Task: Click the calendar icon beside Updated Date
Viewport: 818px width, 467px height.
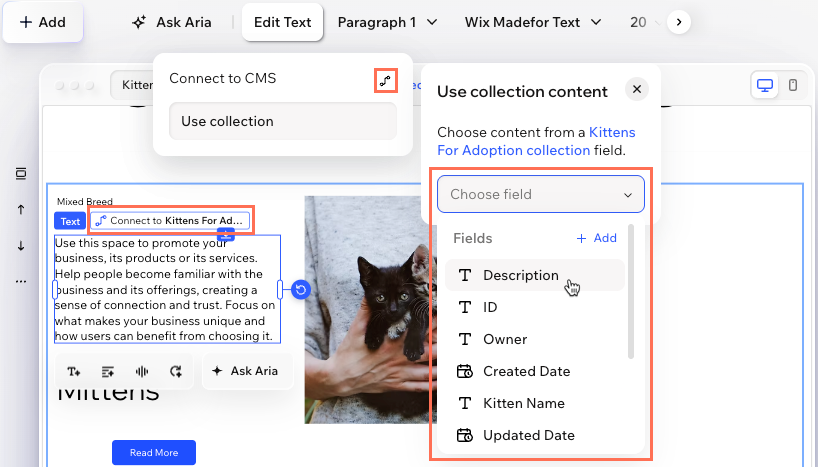Action: [x=464, y=435]
